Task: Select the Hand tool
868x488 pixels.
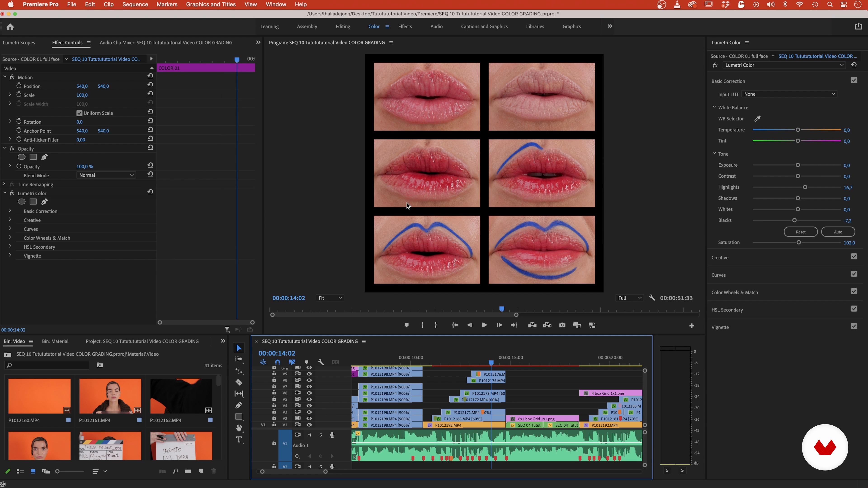Action: (x=239, y=428)
